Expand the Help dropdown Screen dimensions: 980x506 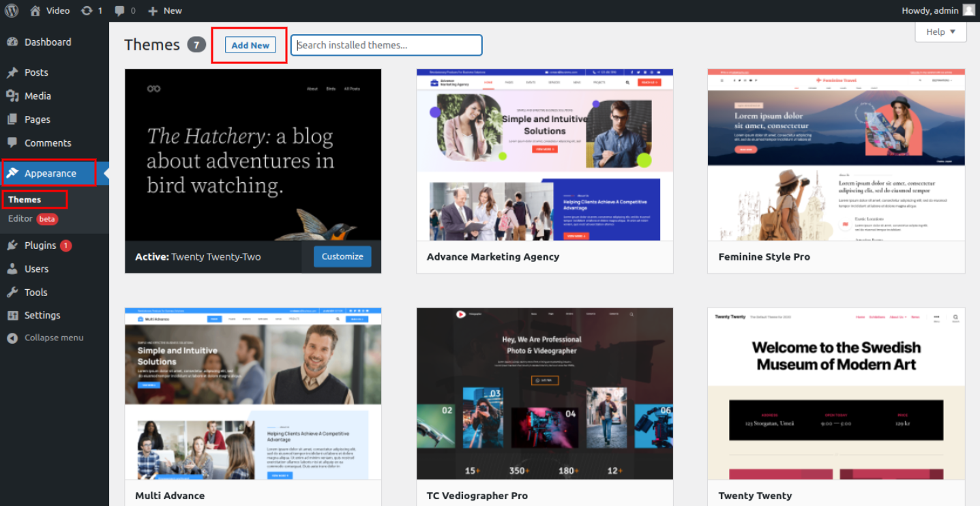coord(940,32)
